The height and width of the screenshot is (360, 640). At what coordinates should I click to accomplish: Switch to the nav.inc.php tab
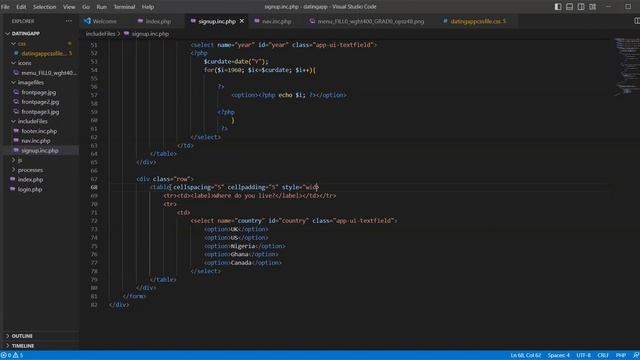276,21
